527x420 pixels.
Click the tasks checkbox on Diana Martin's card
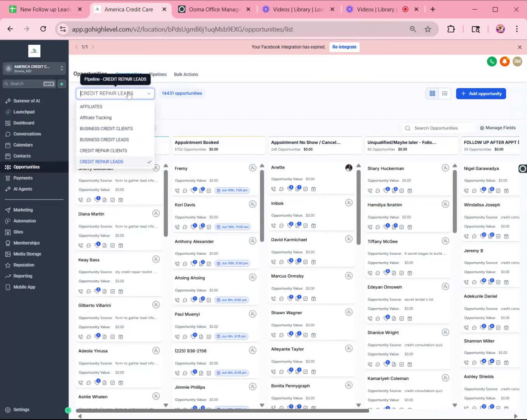(113, 245)
